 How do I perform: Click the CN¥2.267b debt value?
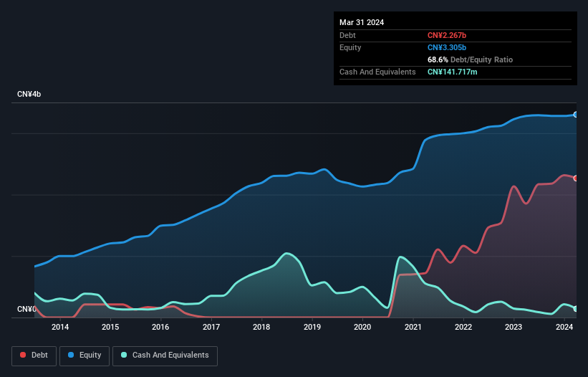point(447,35)
